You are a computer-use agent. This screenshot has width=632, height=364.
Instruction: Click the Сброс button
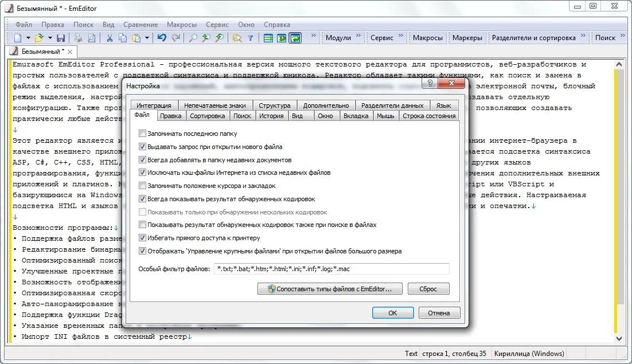pyautogui.click(x=428, y=289)
